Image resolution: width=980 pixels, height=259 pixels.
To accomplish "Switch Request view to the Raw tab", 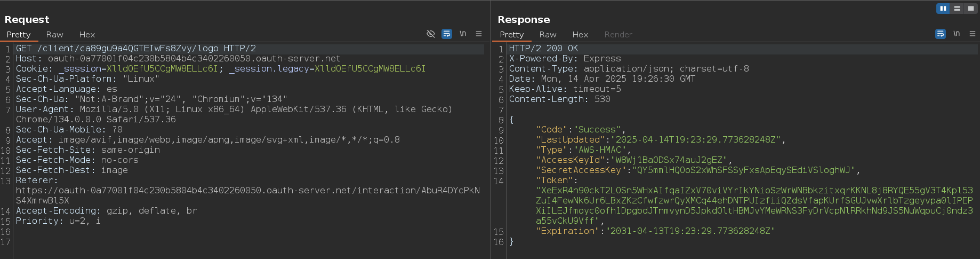I will coord(54,34).
